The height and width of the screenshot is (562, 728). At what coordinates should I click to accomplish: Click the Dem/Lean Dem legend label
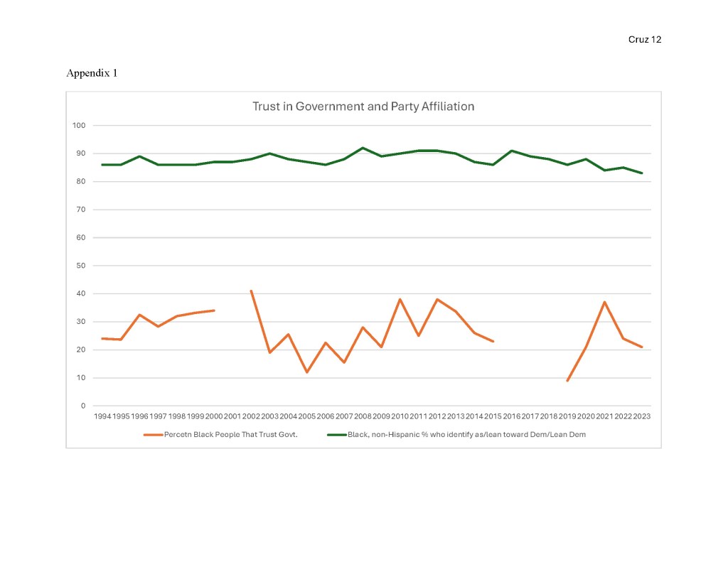[466, 434]
